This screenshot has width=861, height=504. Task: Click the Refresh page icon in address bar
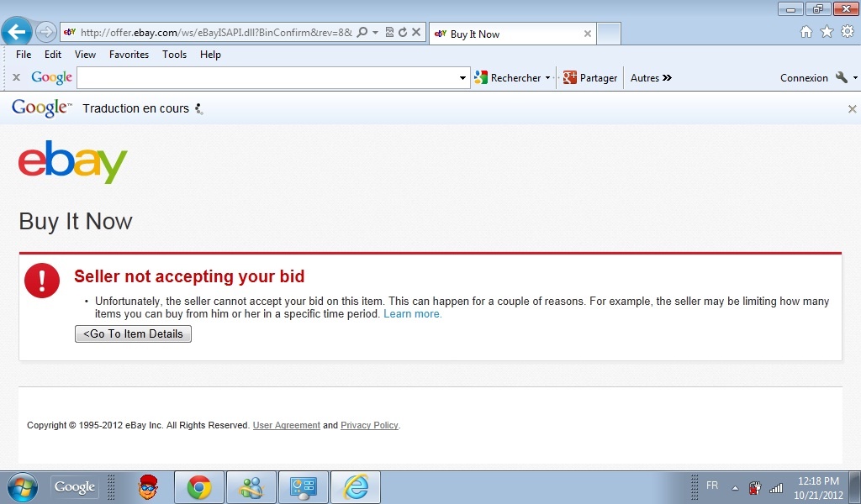[x=403, y=33]
